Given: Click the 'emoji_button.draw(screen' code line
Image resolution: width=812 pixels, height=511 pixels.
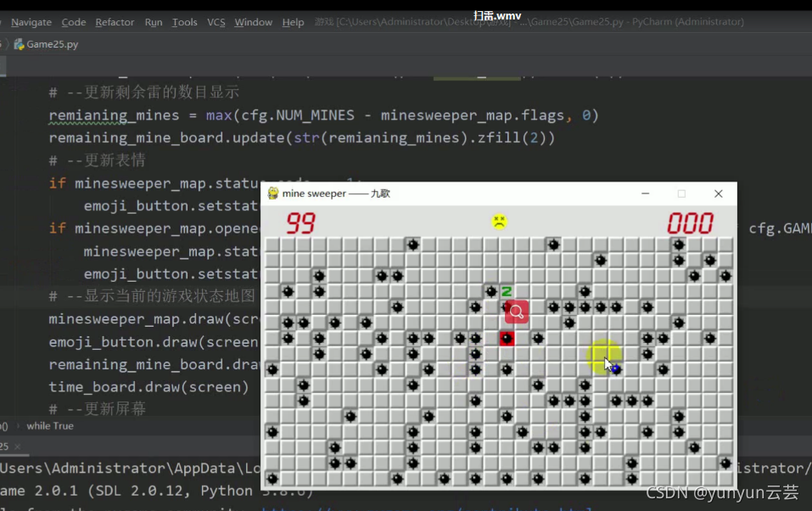Looking at the screenshot, I should click(154, 342).
